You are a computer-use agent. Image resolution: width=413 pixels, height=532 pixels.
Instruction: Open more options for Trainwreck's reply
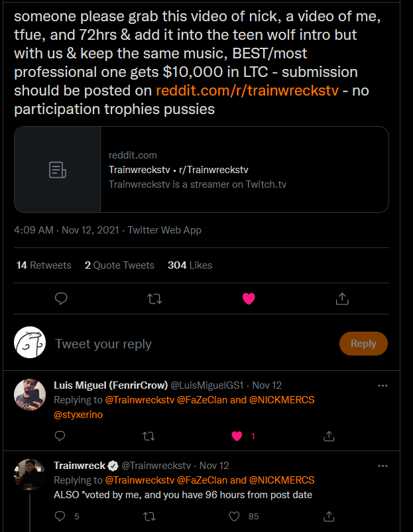pos(383,466)
